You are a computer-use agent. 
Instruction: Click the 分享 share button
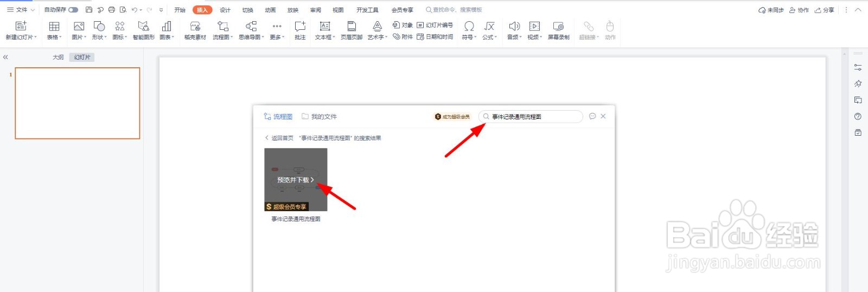tap(824, 10)
